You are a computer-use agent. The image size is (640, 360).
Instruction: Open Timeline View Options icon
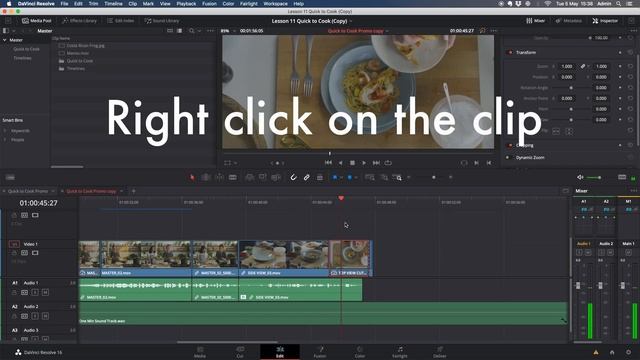tap(10, 177)
